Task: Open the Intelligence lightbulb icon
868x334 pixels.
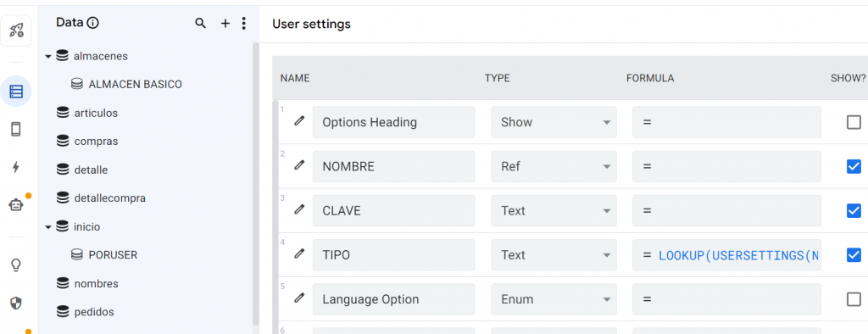Action: tap(16, 265)
